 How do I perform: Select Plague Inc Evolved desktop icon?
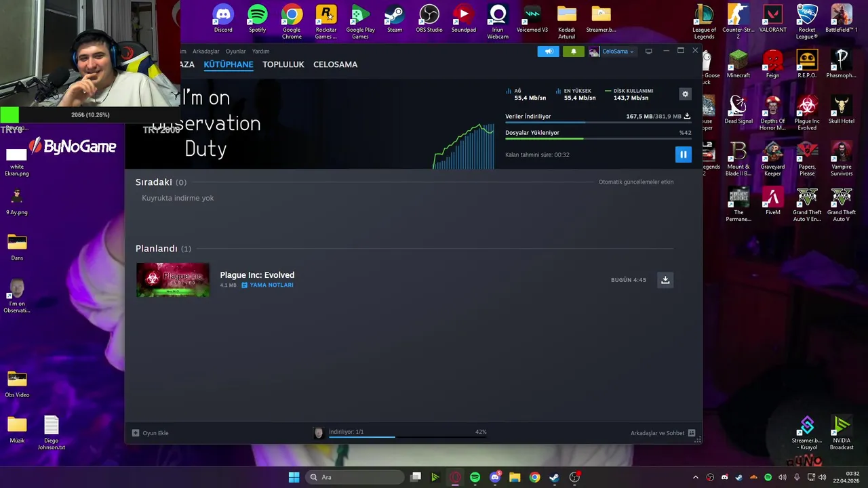coord(807,112)
